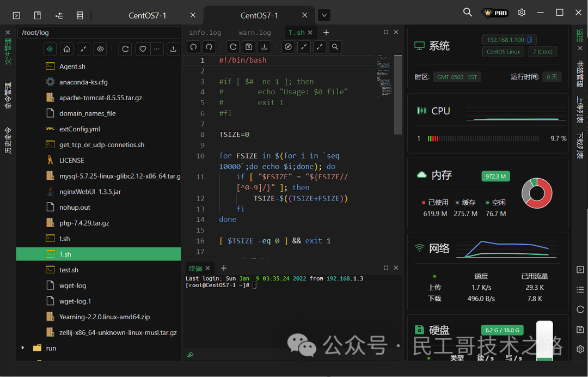Click the compass icon in editor toolbar
The height and width of the screenshot is (377, 588).
pos(288,47)
